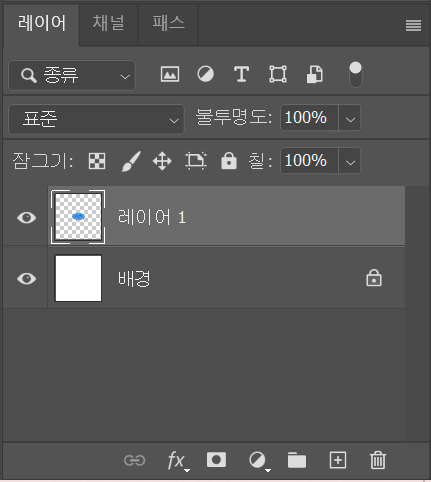The width and height of the screenshot is (431, 482).
Task: Select the 레이어 1 thumbnail
Action: (78, 217)
